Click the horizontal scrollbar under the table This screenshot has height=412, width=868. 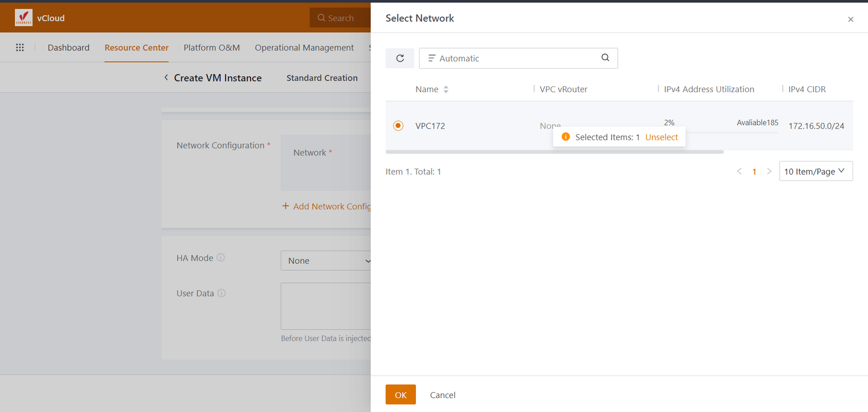pos(554,152)
